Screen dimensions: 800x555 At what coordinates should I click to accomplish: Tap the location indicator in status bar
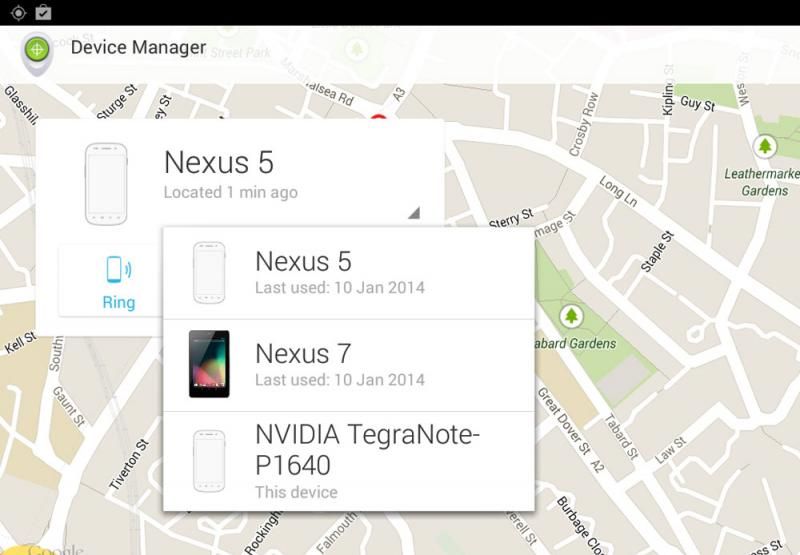coord(18,12)
